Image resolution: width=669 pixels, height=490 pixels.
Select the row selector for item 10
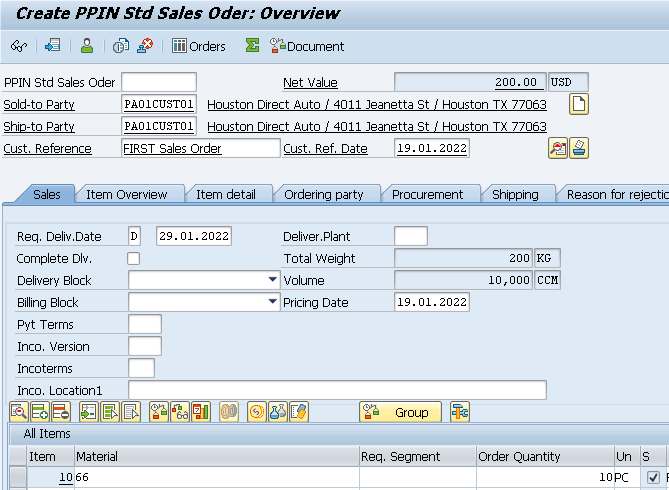point(18,477)
